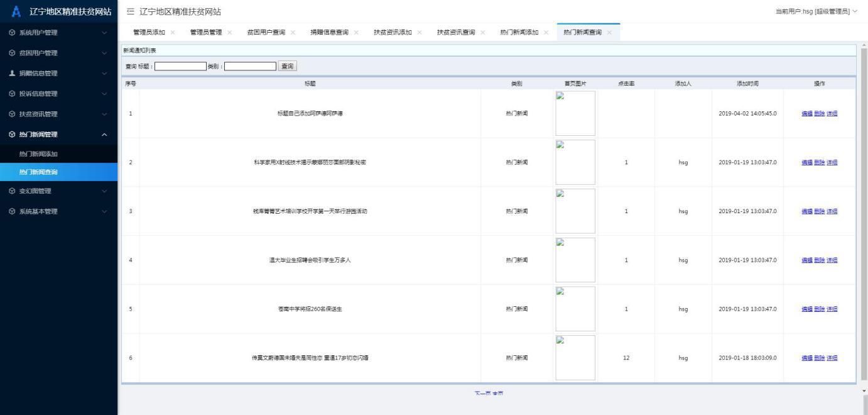Click 详细 link for 温大毕业生招聘会 row
The height and width of the screenshot is (415, 868).
[x=832, y=260]
